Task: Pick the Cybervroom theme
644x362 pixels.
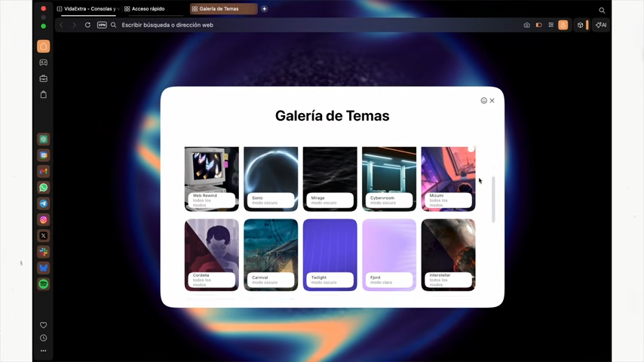Action: click(x=389, y=179)
